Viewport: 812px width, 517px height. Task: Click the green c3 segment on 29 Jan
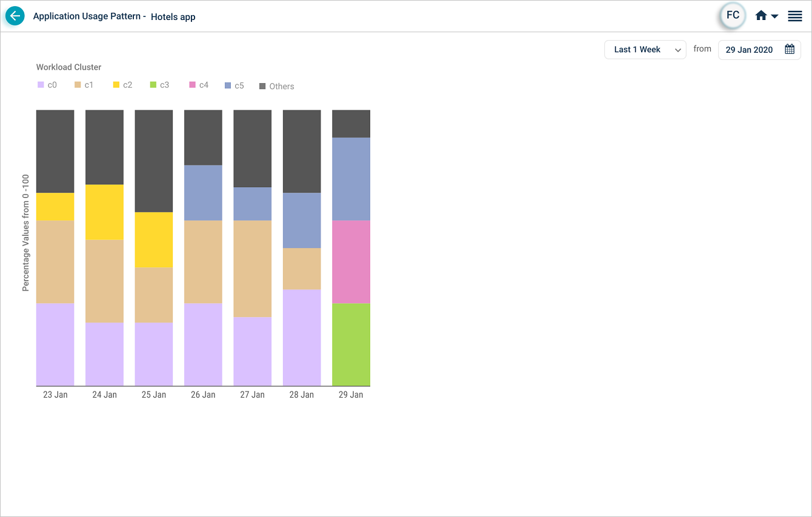pyautogui.click(x=351, y=344)
